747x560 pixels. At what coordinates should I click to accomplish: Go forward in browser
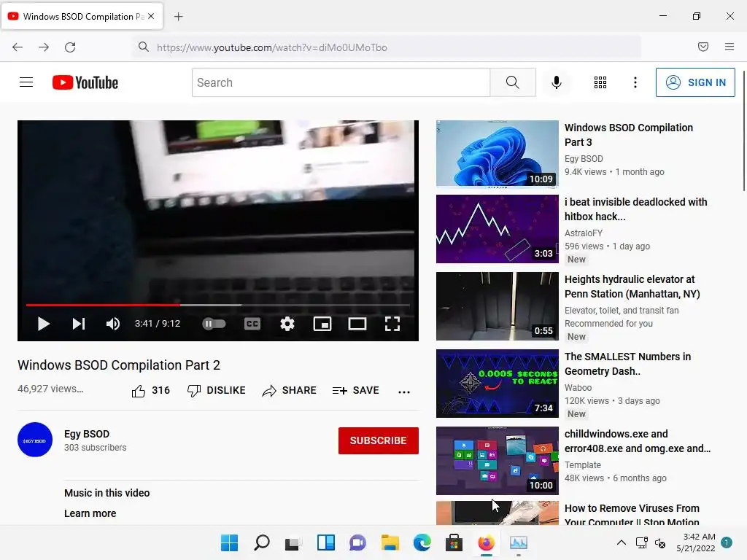[44, 47]
